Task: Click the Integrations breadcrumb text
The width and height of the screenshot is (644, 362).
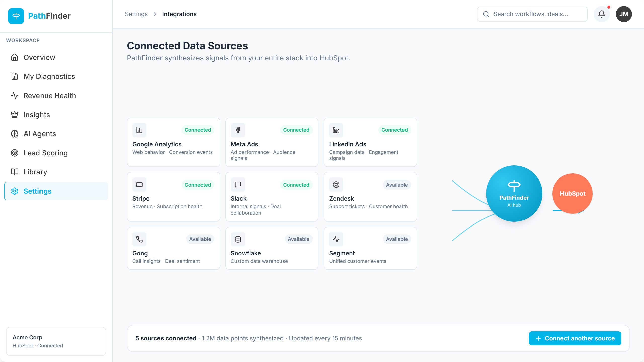Action: coord(179,14)
